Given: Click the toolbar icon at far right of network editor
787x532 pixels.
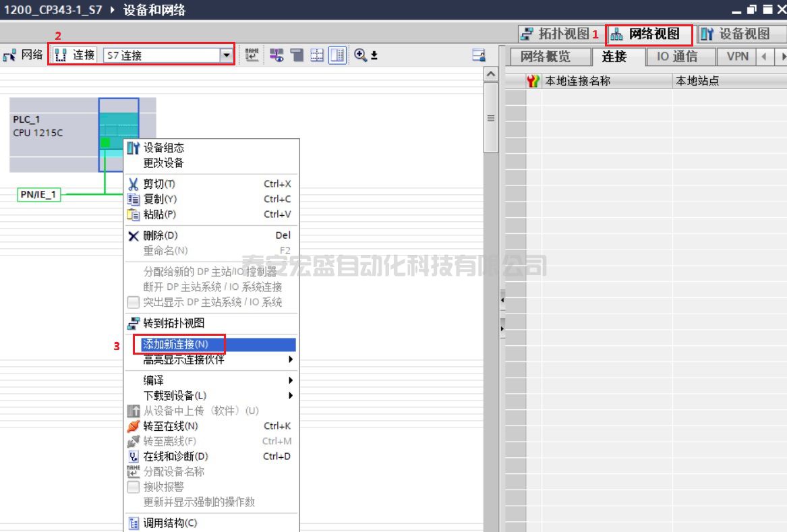Looking at the screenshot, I should point(479,55).
